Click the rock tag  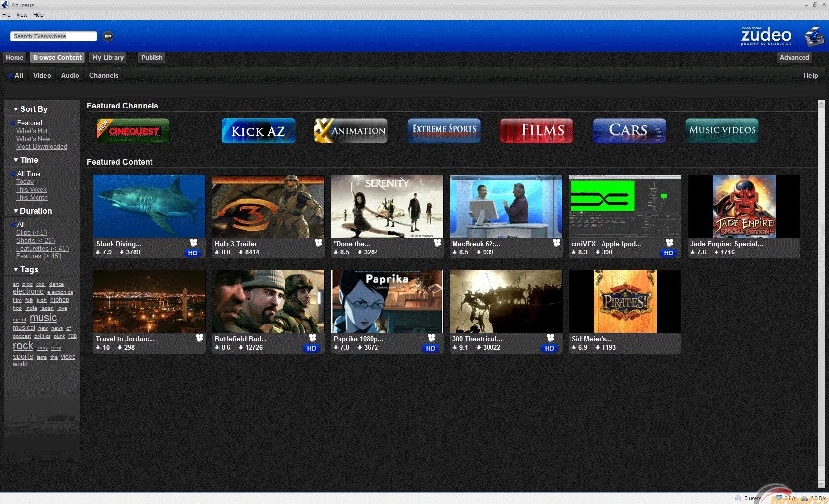point(23,345)
